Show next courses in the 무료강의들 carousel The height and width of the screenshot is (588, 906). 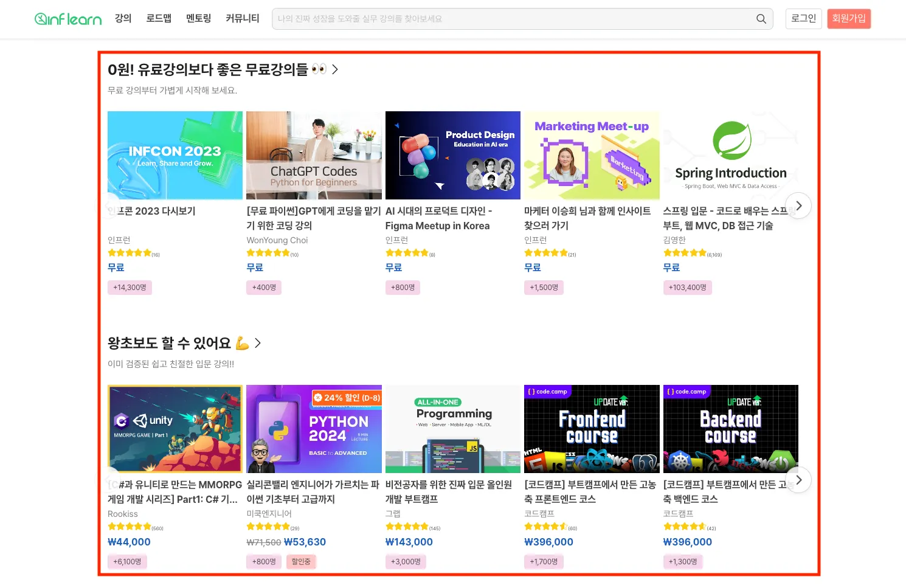click(798, 206)
